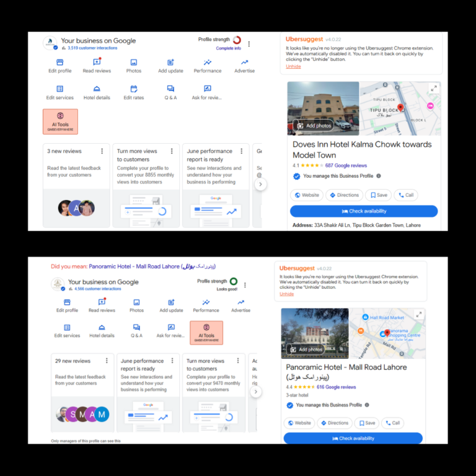Screen dimensions: 476x476
Task: Check availability for Doves Inn Hotel
Action: (364, 211)
